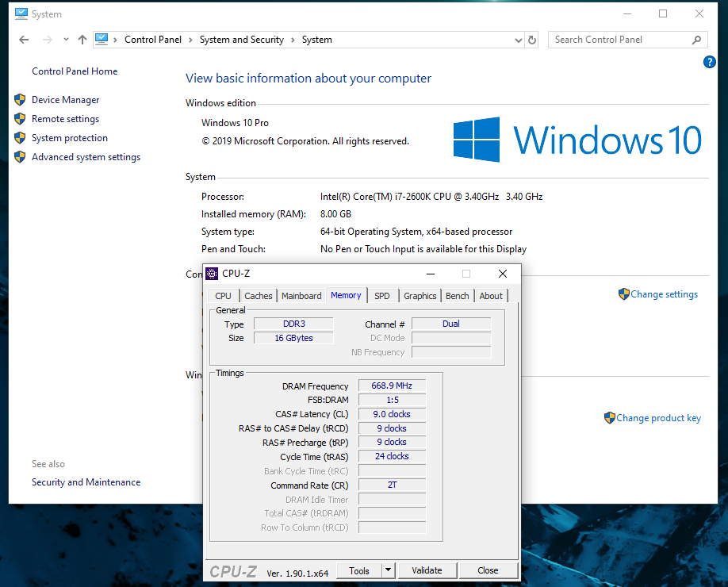Click the 8.00 GB installed memory value
Screen dimensions: 728x587
click(x=335, y=214)
